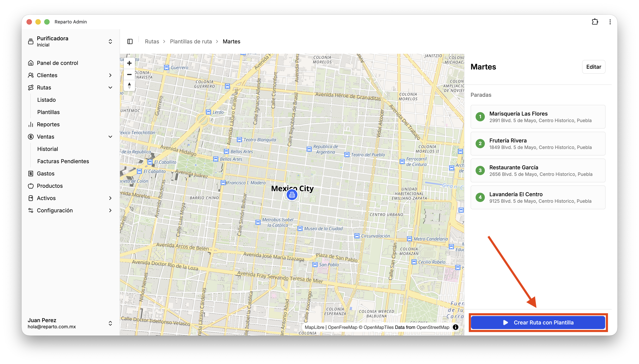
Task: Click the Lerdo bus stop icon
Action: [208, 112]
